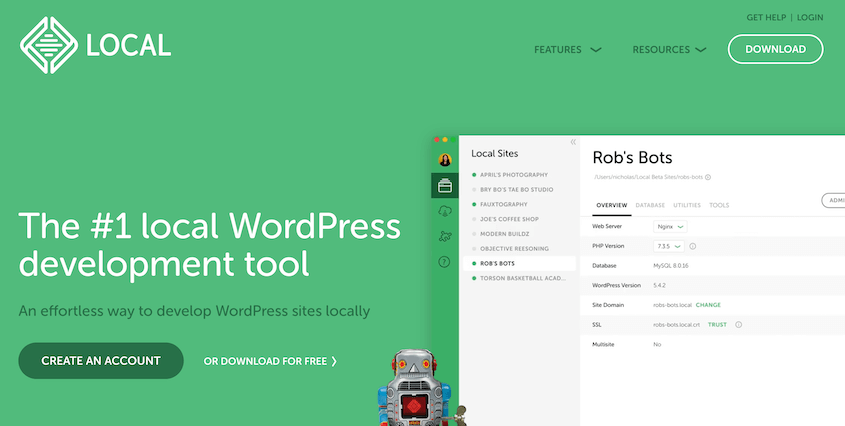Open the cloud connect sidebar icon
This screenshot has height=426, width=845.
point(445,211)
